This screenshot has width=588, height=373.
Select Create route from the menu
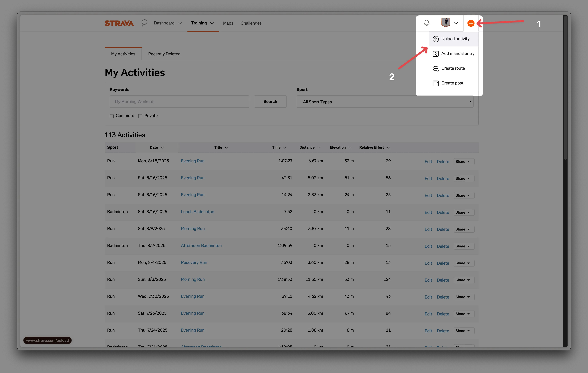453,68
